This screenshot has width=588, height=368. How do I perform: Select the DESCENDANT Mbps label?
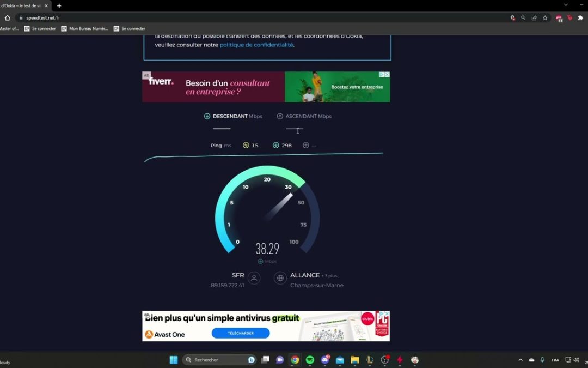click(x=237, y=116)
